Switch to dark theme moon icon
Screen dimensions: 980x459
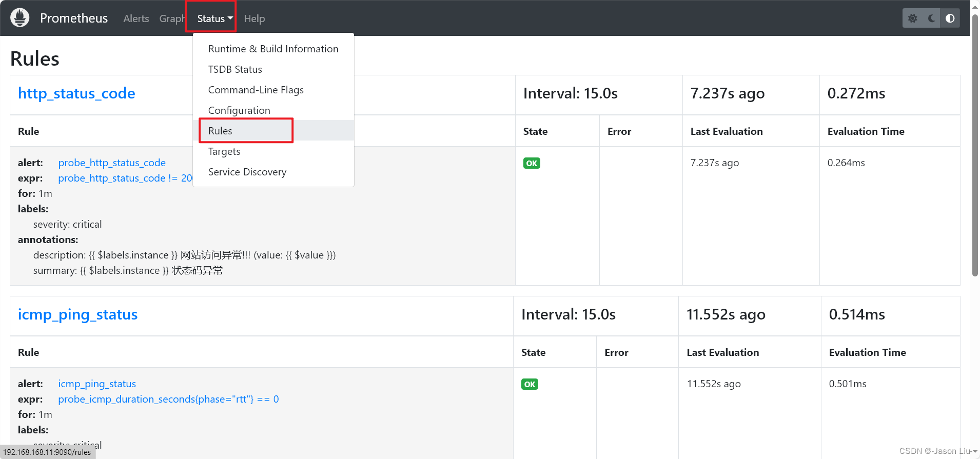[x=931, y=18]
